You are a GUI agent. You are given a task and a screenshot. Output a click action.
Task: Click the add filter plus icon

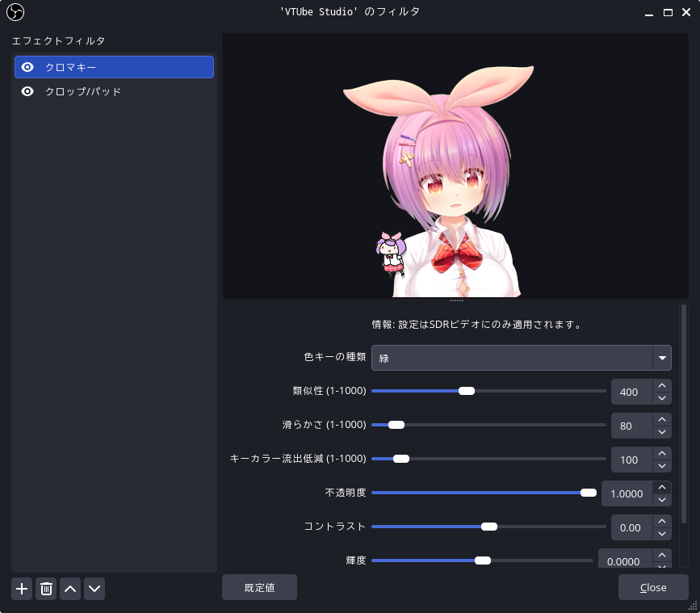pos(22,589)
